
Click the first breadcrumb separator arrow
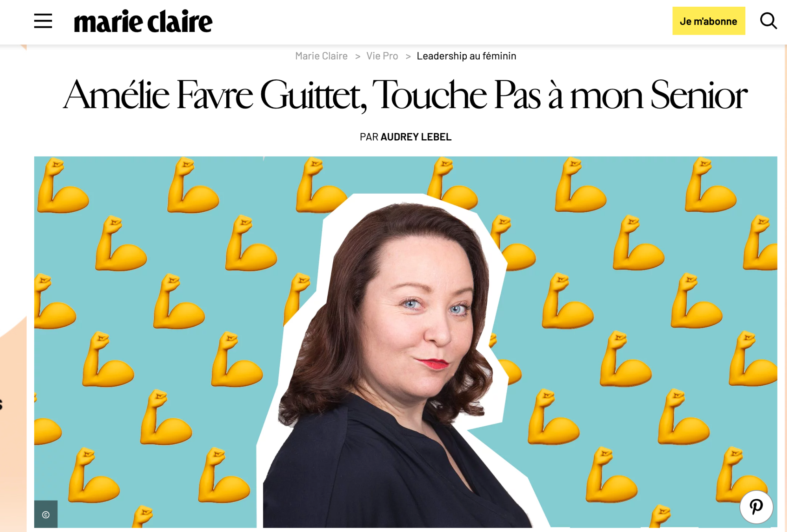click(358, 56)
